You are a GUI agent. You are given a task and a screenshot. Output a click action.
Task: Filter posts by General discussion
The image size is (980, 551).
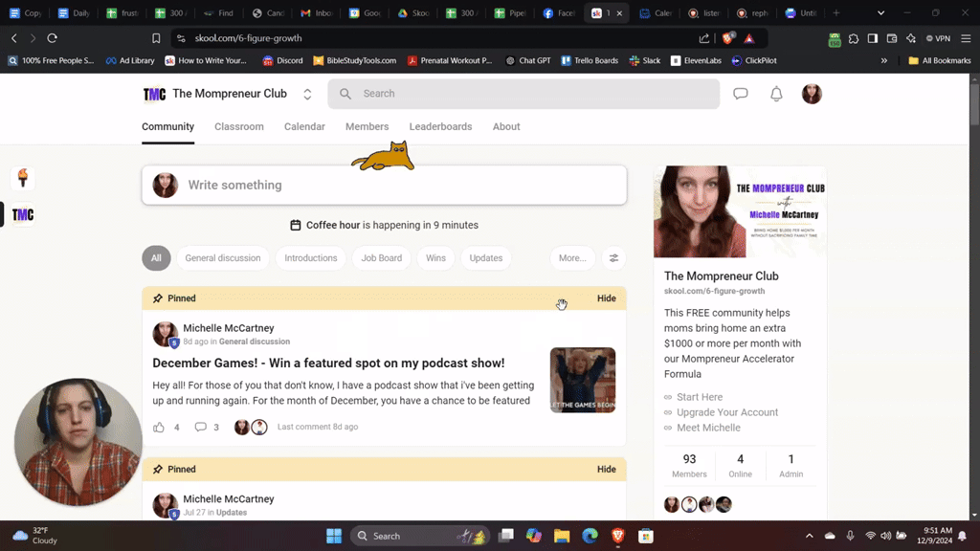tap(222, 258)
